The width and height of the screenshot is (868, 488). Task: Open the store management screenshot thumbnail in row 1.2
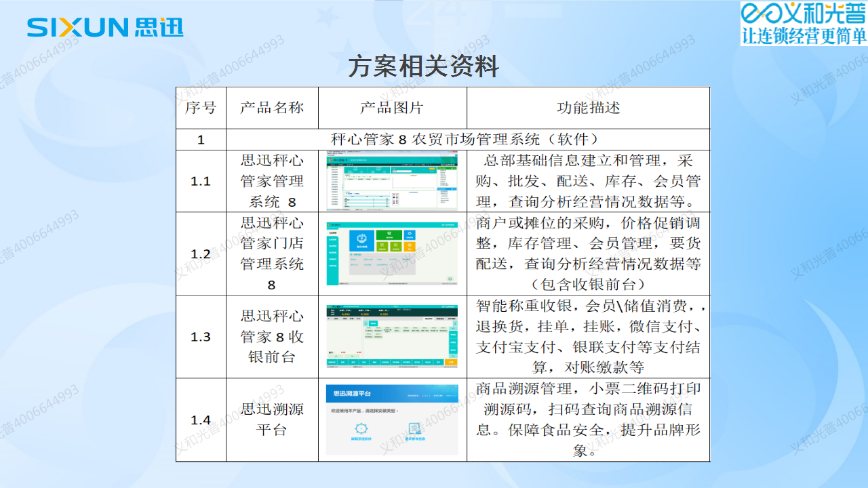pos(392,253)
